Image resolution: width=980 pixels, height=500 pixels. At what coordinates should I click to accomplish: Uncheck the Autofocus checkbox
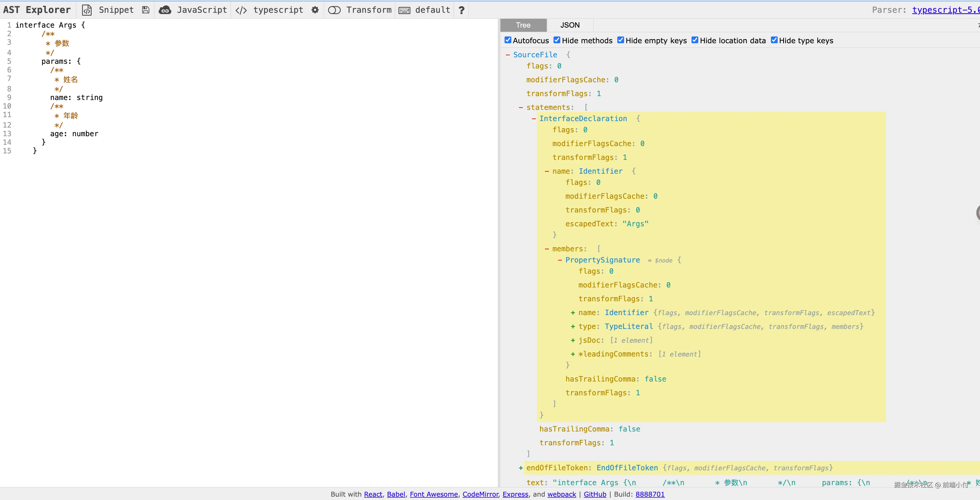(508, 40)
